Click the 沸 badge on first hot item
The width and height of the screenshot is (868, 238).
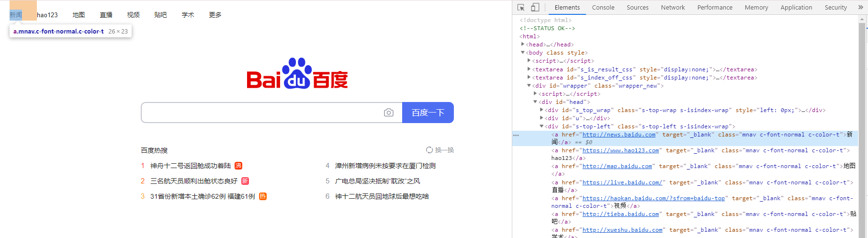pyautogui.click(x=238, y=166)
